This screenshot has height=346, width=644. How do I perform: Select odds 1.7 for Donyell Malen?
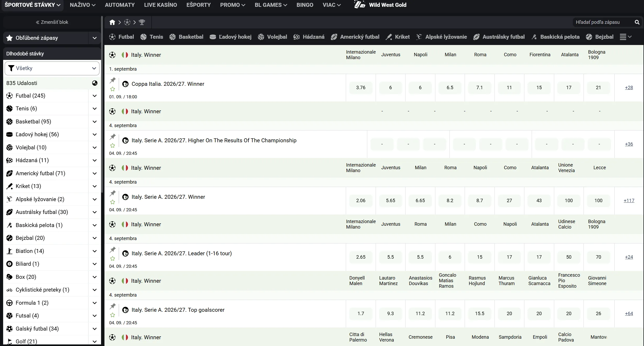[361, 314]
